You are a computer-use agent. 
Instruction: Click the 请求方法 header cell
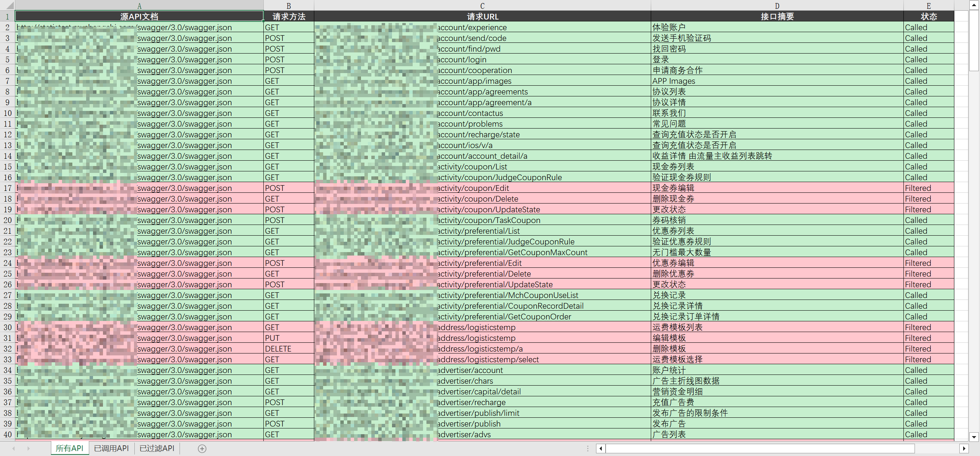289,16
